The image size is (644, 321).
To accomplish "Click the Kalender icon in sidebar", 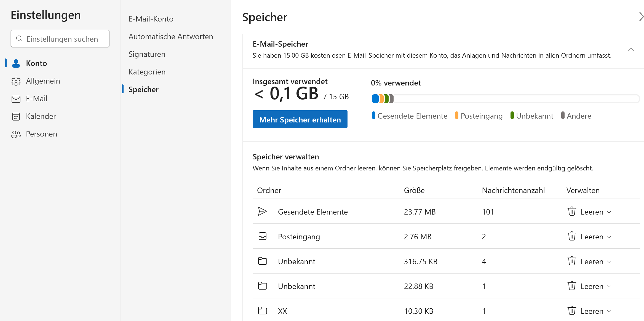I will [16, 116].
